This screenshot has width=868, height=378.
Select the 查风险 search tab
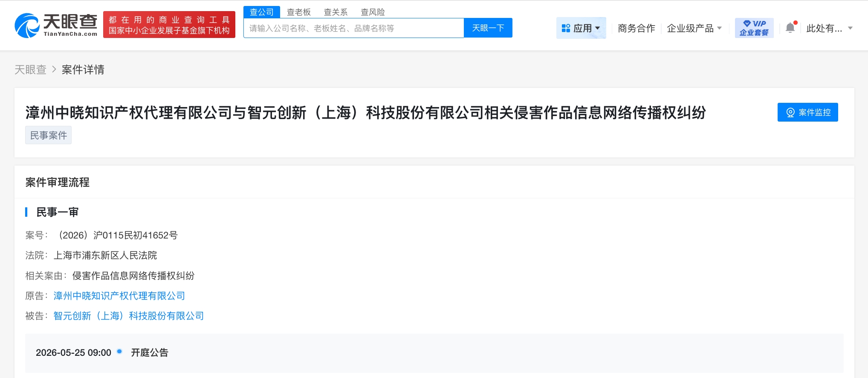(x=373, y=12)
